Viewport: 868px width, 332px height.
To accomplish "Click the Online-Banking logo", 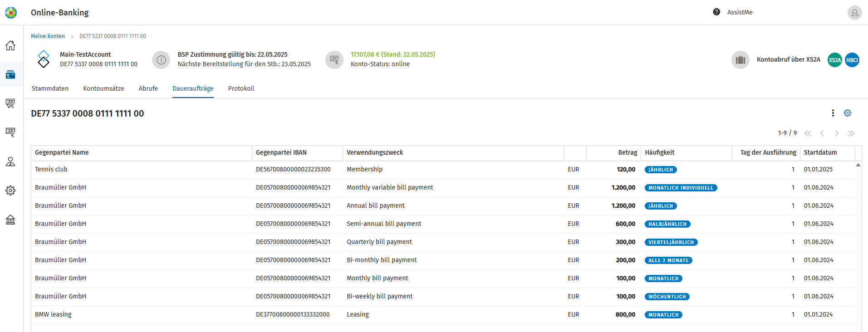I will (11, 13).
